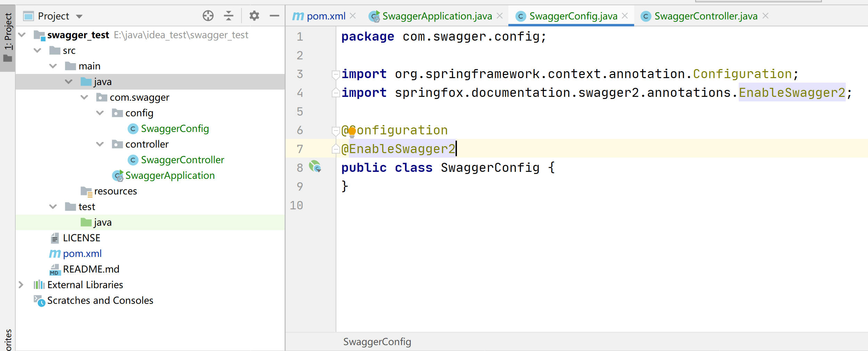This screenshot has width=868, height=351.
Task: Open the Project view dropdown
Action: (x=79, y=16)
